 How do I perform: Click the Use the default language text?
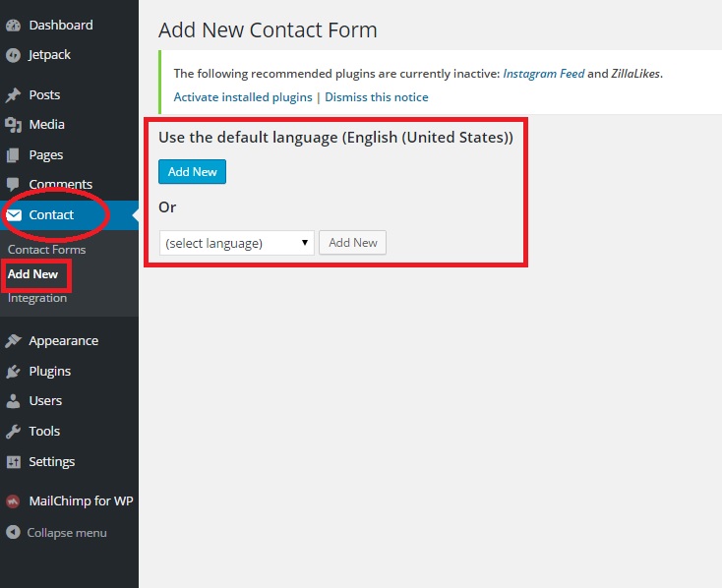pos(335,138)
